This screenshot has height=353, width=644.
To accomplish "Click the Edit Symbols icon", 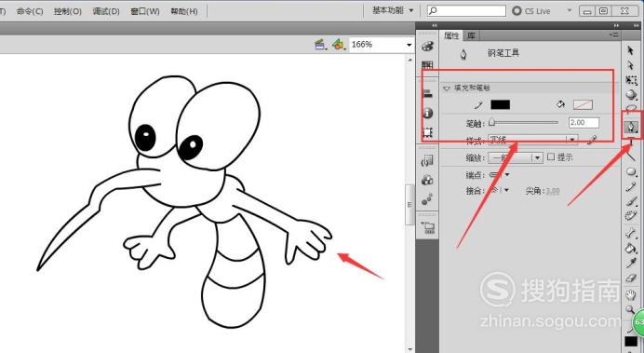I will [x=338, y=45].
